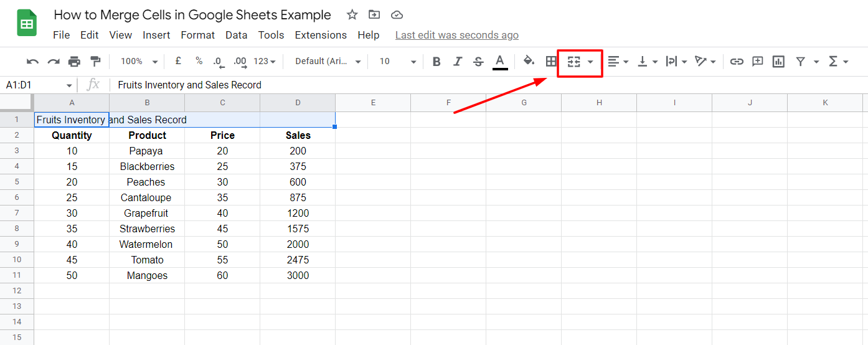
Task: Click the Blackberries cell
Action: click(x=147, y=166)
